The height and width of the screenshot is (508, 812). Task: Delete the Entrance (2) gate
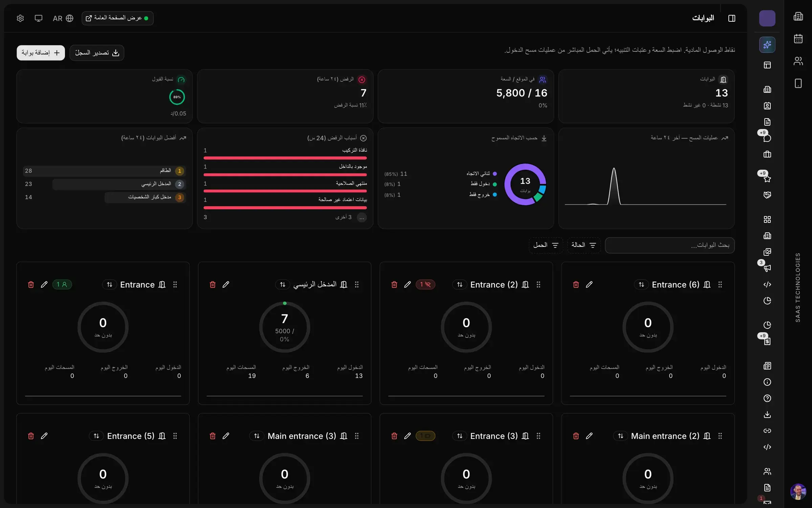[x=394, y=284]
